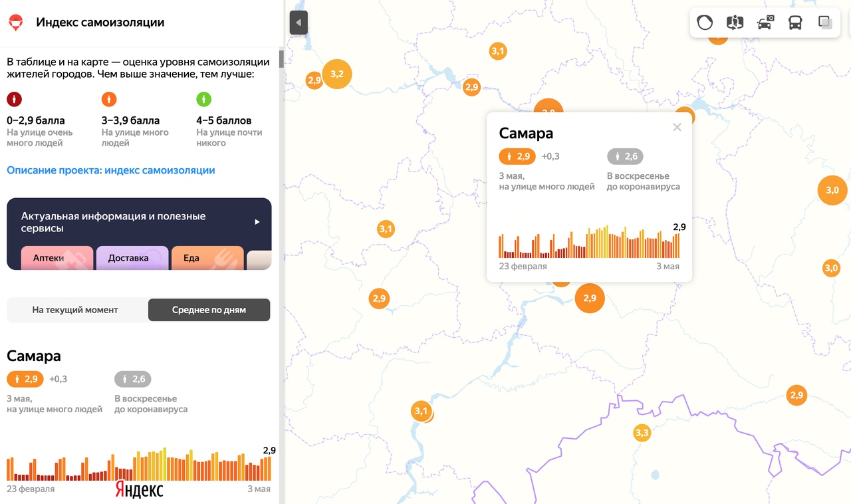Open map layers switcher
This screenshot has width=851, height=504.
[825, 23]
